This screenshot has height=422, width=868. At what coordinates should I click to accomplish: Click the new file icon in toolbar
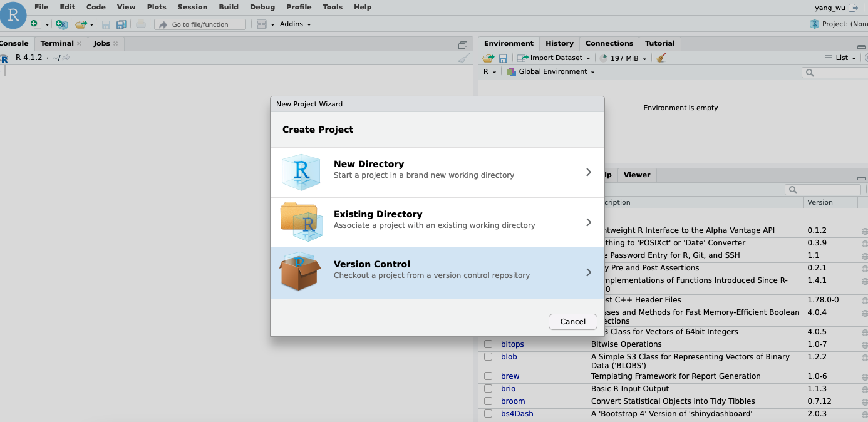tap(34, 24)
